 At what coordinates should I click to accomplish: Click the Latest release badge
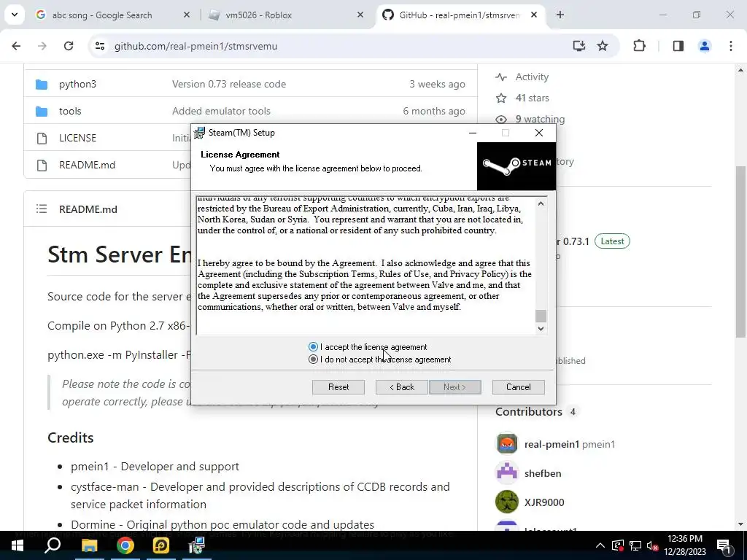click(612, 241)
